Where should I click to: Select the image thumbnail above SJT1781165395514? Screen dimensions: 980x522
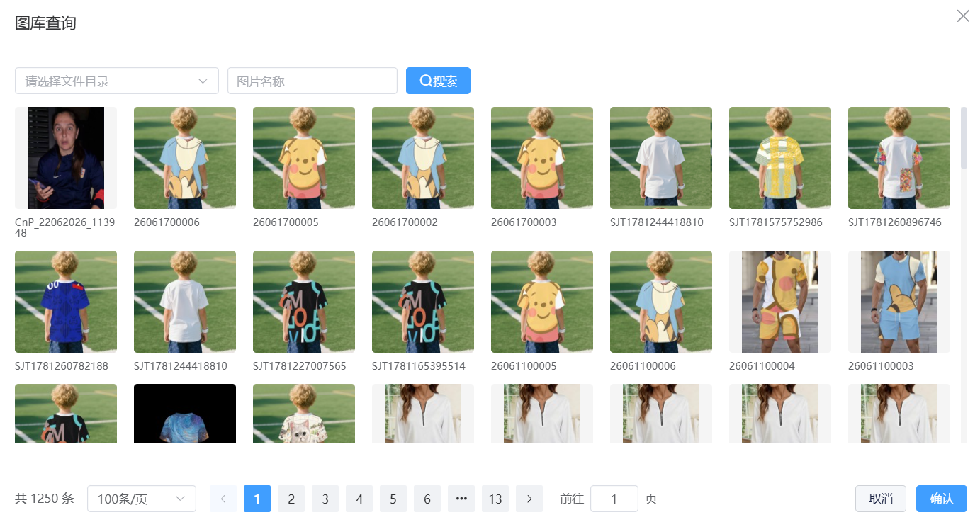(423, 302)
